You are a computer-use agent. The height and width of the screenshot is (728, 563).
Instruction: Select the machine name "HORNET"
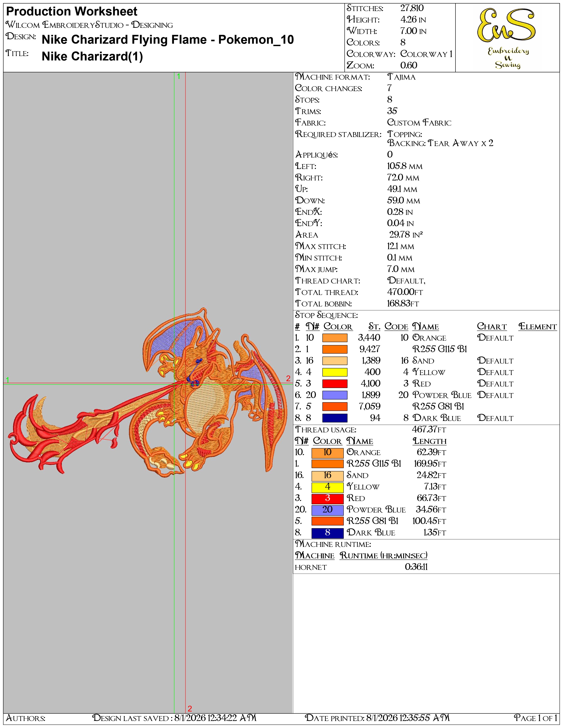coord(310,567)
